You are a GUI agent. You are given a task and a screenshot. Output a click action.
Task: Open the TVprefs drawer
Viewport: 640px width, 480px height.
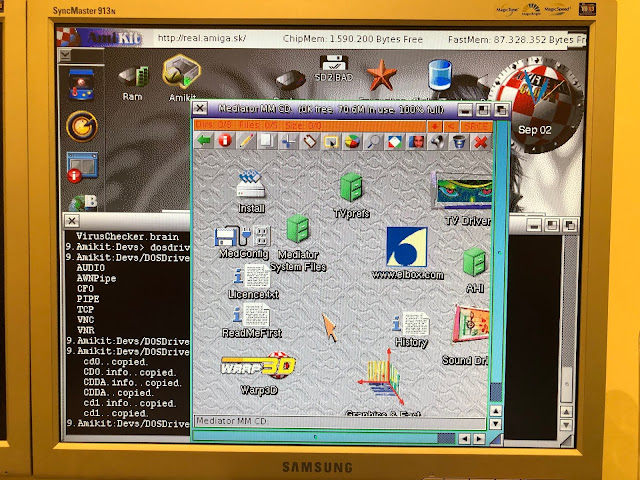tap(351, 195)
